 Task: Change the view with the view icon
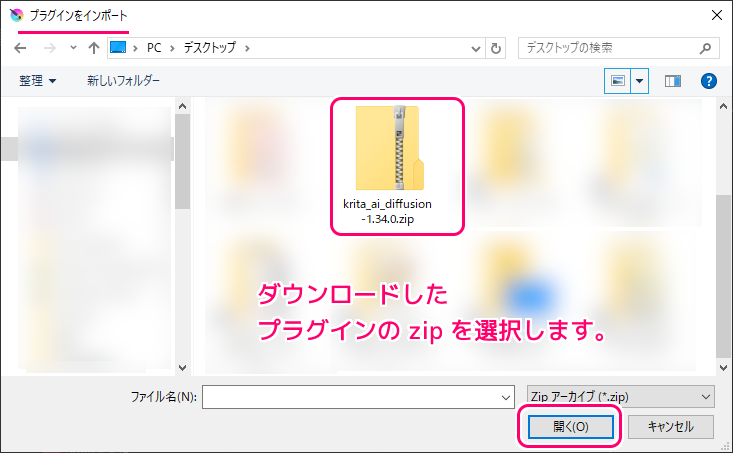[618, 81]
